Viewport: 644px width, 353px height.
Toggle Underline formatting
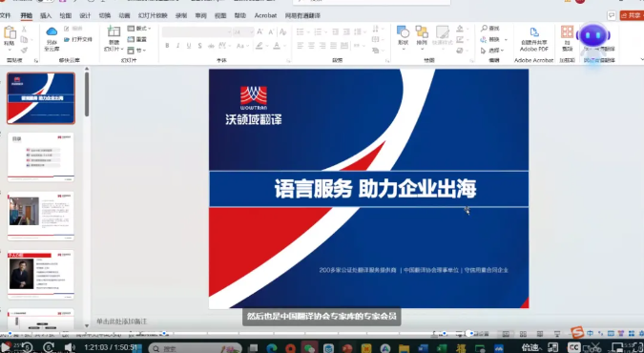tap(189, 46)
